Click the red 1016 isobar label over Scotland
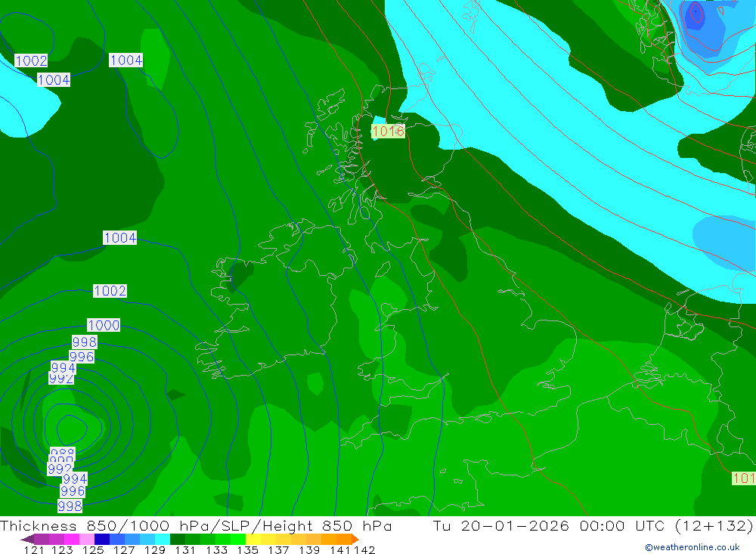Viewport: 756px width, 554px height. click(388, 131)
